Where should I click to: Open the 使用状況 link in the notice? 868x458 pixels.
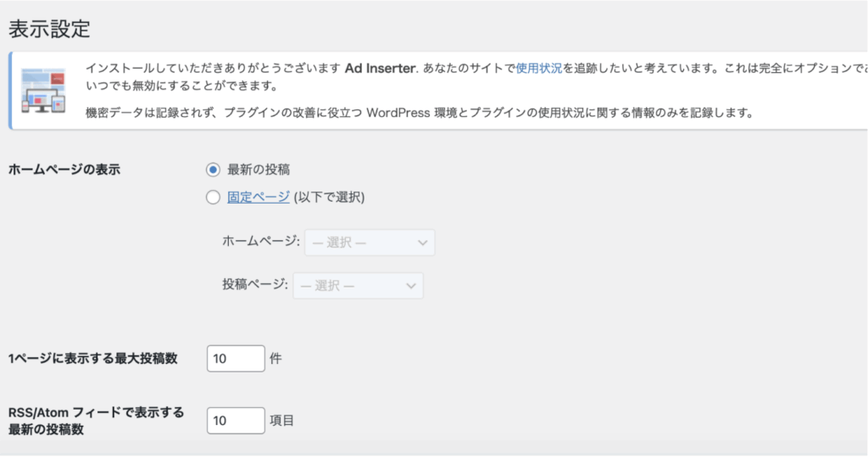[x=539, y=68]
